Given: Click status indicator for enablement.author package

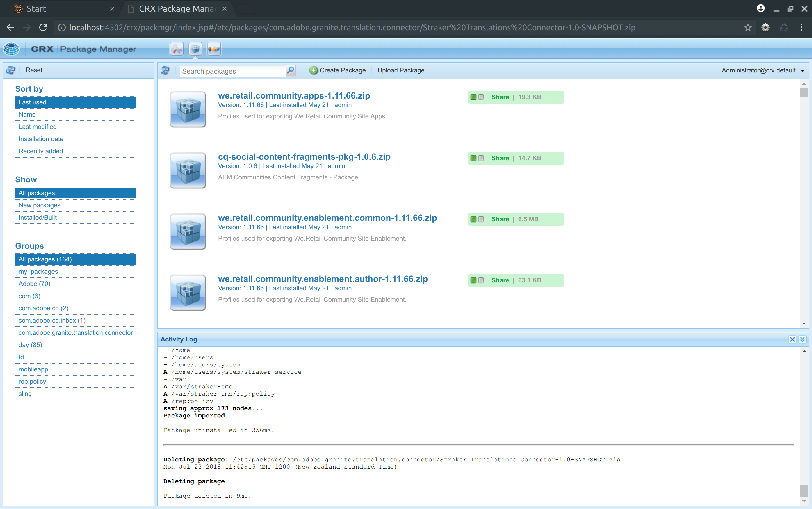Looking at the screenshot, I should coord(477,280).
